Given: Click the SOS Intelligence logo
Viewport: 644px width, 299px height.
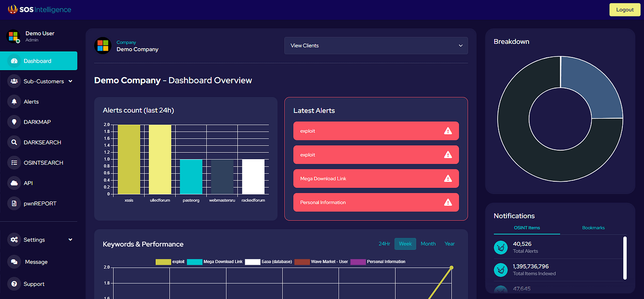Looking at the screenshot, I should [x=40, y=9].
